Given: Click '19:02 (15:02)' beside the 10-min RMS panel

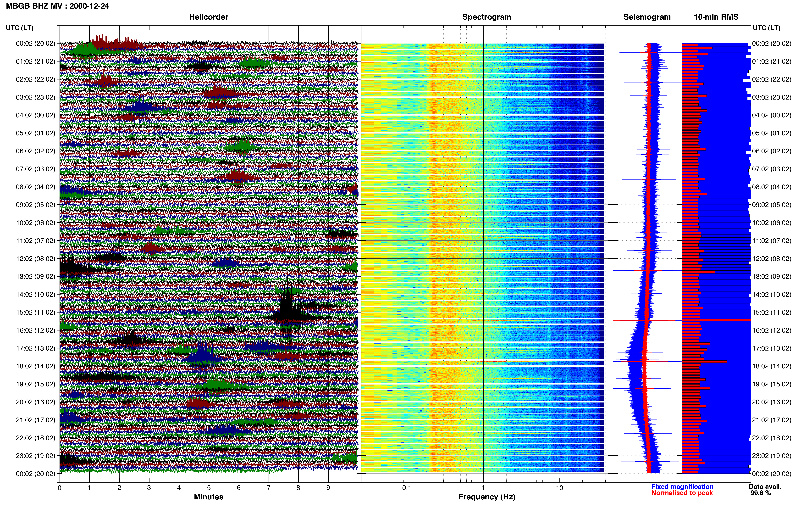Looking at the screenshot, I should (772, 384).
